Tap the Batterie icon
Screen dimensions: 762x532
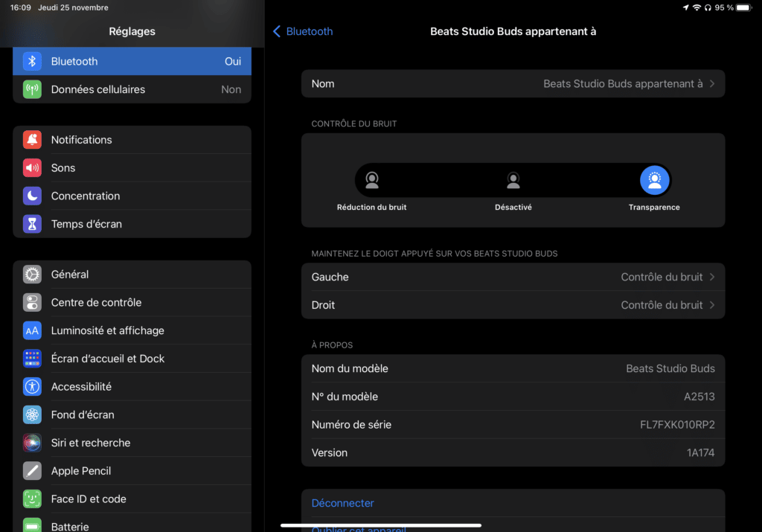[x=32, y=525]
